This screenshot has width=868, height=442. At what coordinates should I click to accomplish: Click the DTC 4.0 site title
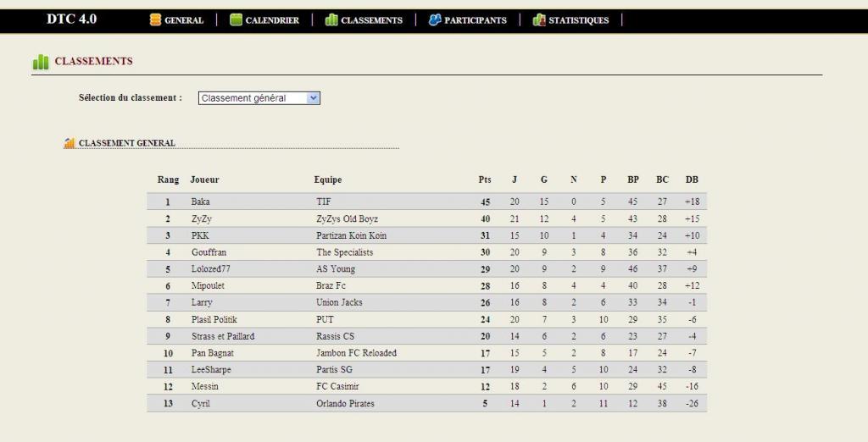(71, 19)
